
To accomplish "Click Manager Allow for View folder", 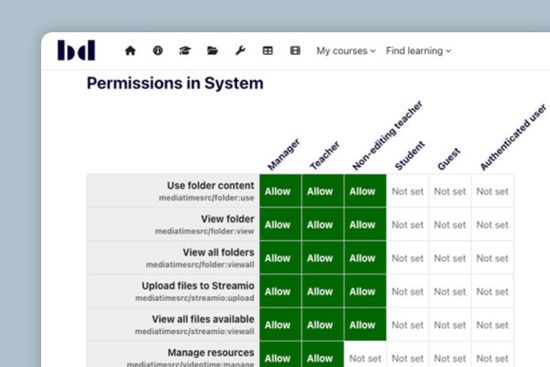I will pos(280,224).
